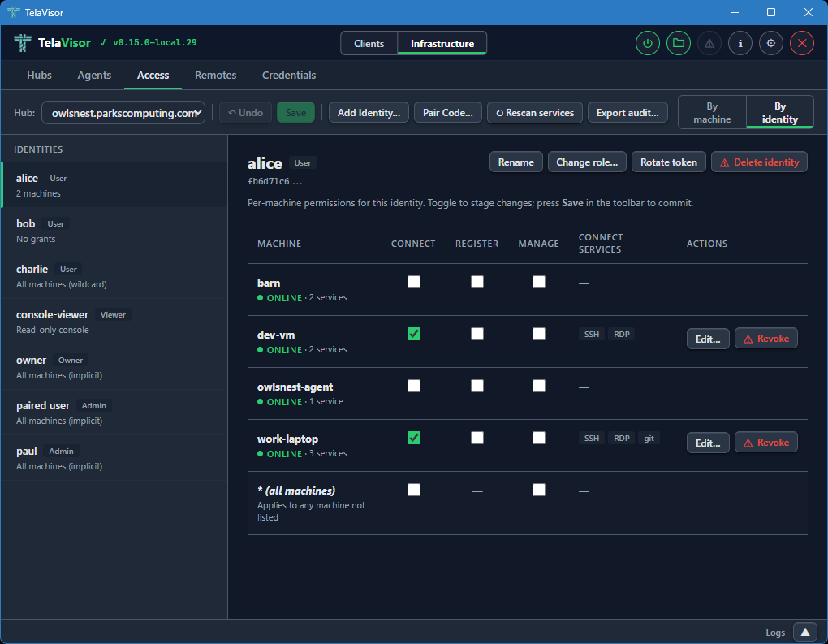Select owner identity in list
Screen dimensions: 828x644
coord(114,366)
